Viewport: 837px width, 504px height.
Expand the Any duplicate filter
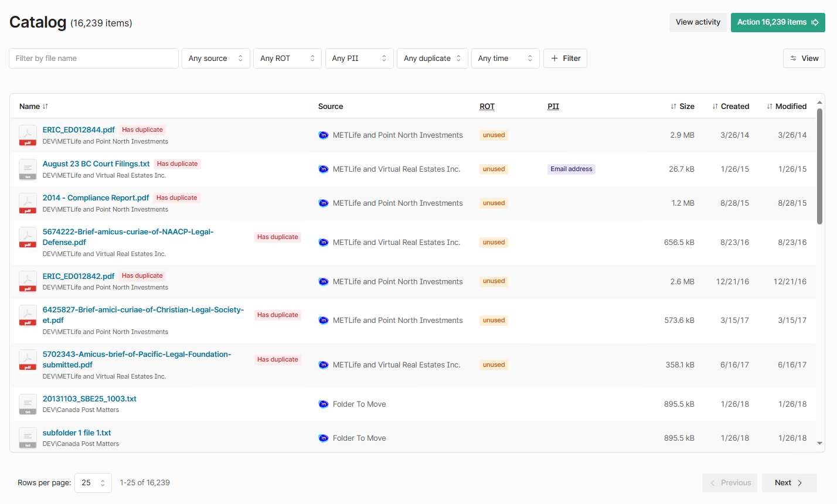(x=432, y=59)
